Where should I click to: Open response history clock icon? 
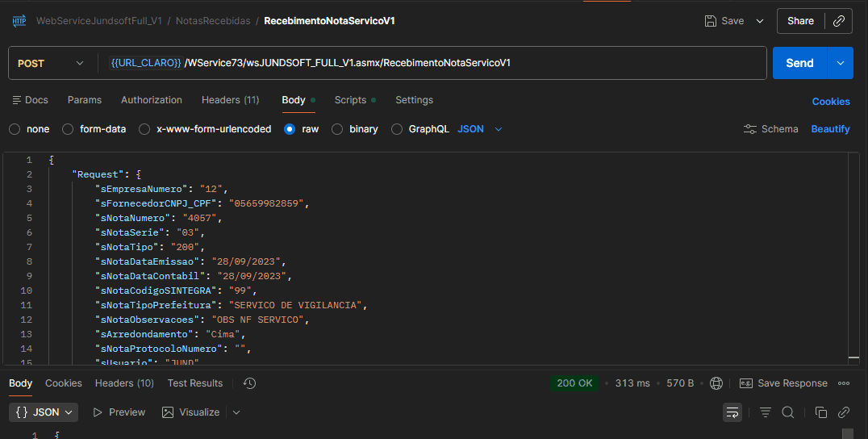(249, 383)
